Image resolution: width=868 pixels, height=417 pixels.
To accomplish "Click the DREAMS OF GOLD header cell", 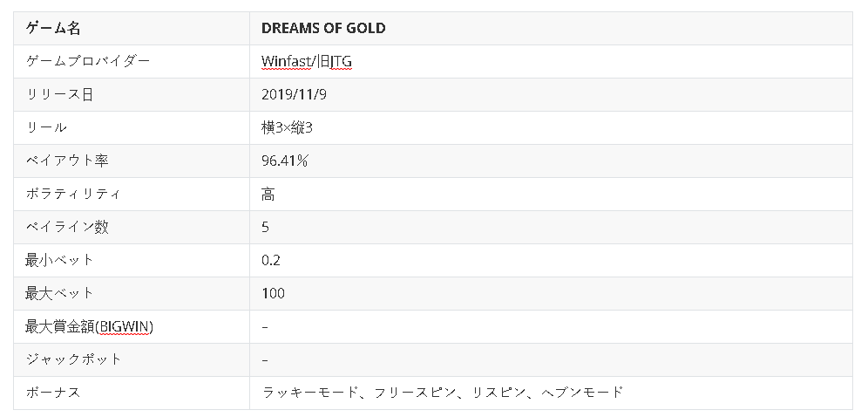I will [323, 28].
